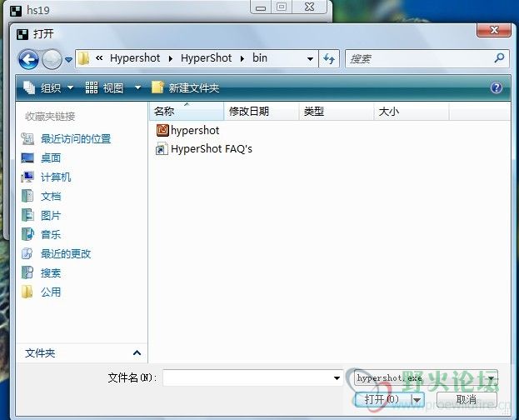Viewport: 519px width, 420px height.
Task: Click the 音乐 music icon
Action: (27, 234)
